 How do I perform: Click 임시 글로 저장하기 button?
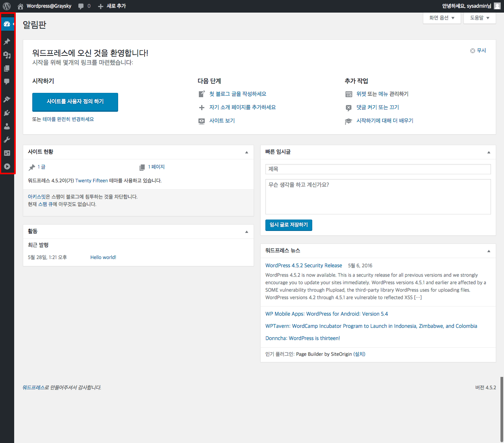click(x=289, y=225)
